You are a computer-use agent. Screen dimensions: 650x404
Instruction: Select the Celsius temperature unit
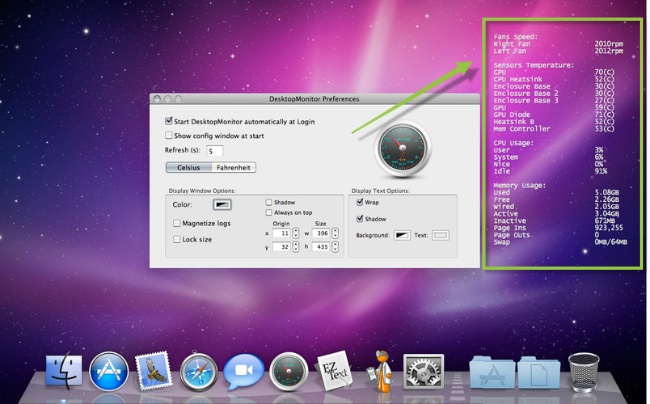pyautogui.click(x=188, y=168)
